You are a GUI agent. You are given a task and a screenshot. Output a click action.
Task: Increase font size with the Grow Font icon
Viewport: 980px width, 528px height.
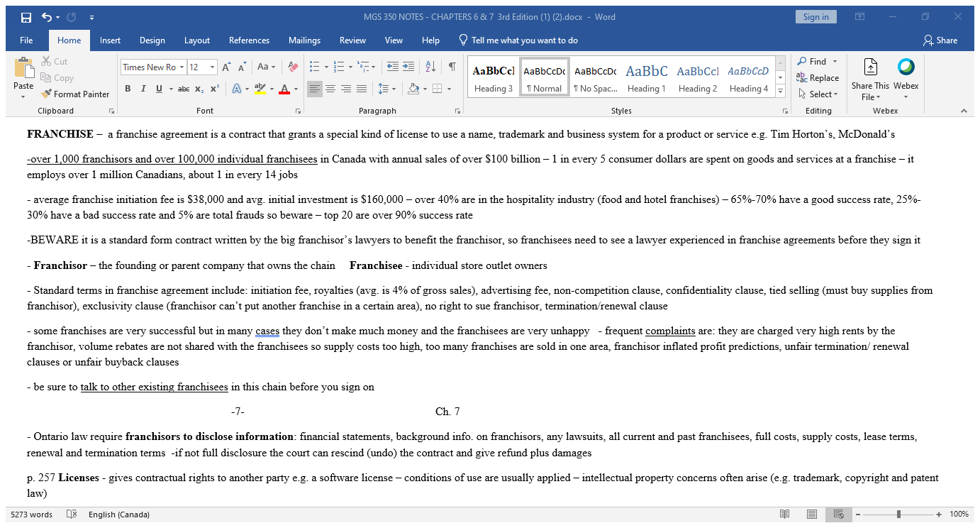click(x=226, y=67)
